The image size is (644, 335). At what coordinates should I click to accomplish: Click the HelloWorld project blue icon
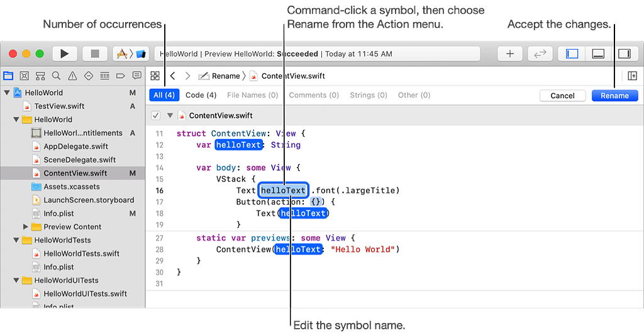(x=18, y=93)
